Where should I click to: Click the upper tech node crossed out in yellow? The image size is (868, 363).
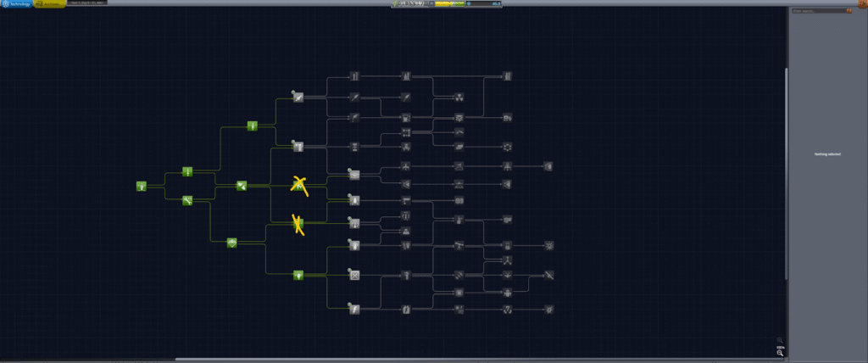[x=298, y=186]
